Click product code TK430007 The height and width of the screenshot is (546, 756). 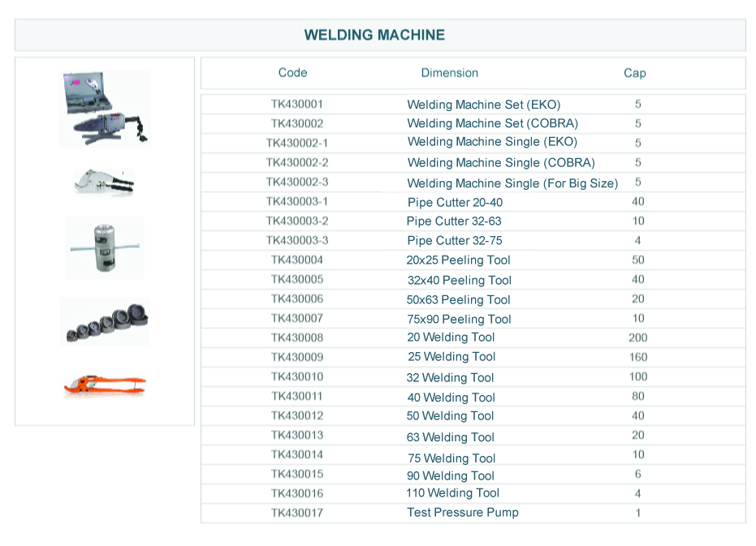tap(297, 319)
